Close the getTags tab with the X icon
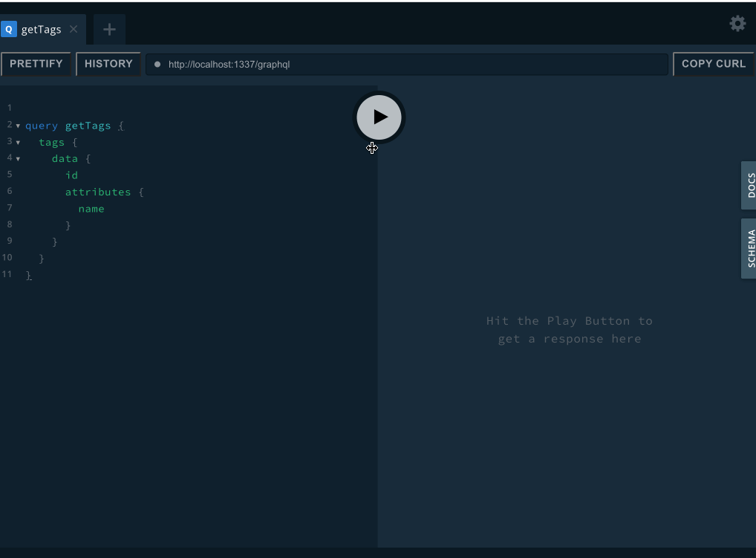The image size is (756, 558). coord(73,29)
